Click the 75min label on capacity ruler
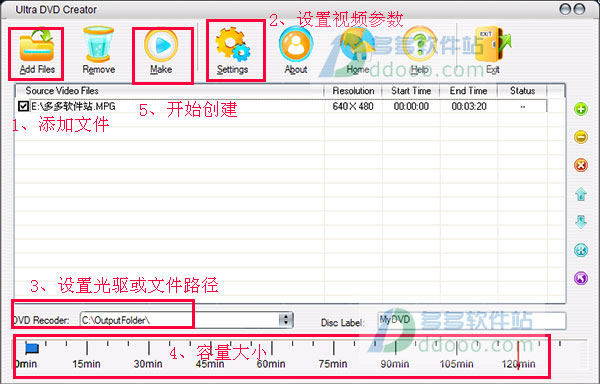This screenshot has height=384, width=600. pyautogui.click(x=333, y=364)
